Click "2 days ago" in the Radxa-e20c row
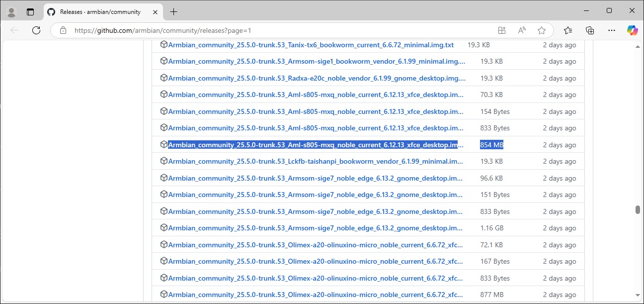The image size is (644, 304). tap(560, 78)
